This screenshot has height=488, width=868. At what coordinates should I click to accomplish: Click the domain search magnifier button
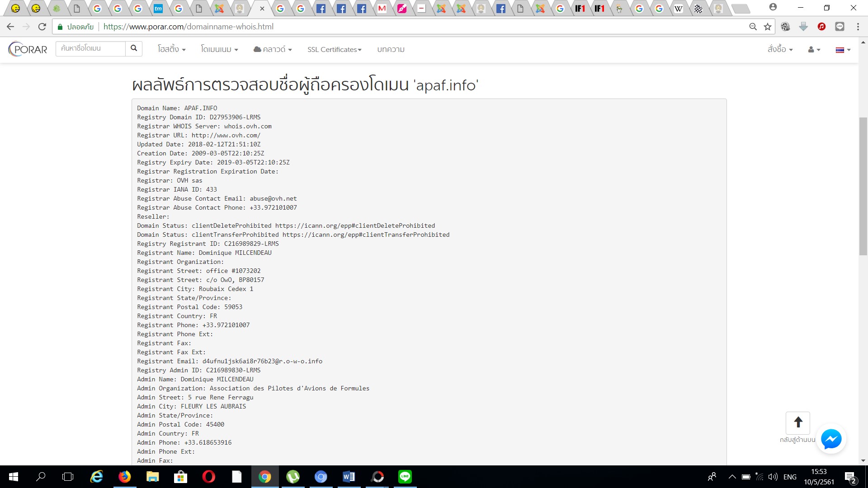coord(134,48)
